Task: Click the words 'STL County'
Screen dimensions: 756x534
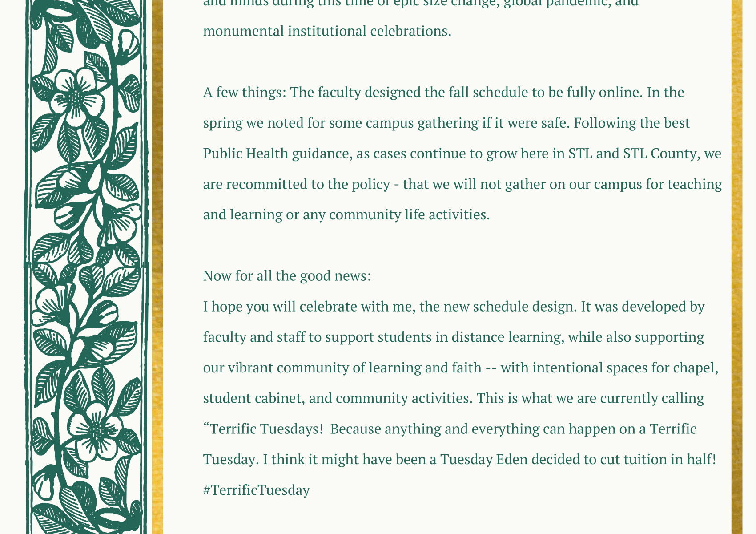Action: (x=660, y=154)
